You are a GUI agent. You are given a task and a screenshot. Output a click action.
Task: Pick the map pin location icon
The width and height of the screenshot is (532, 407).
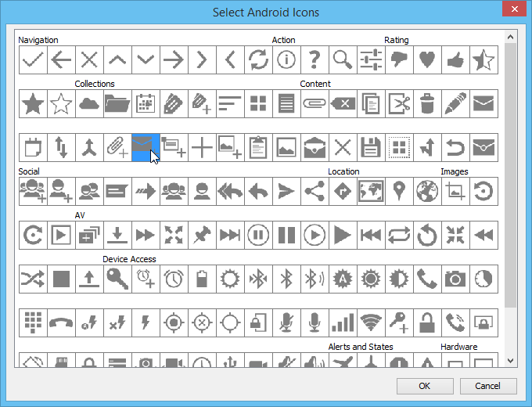[x=399, y=191]
